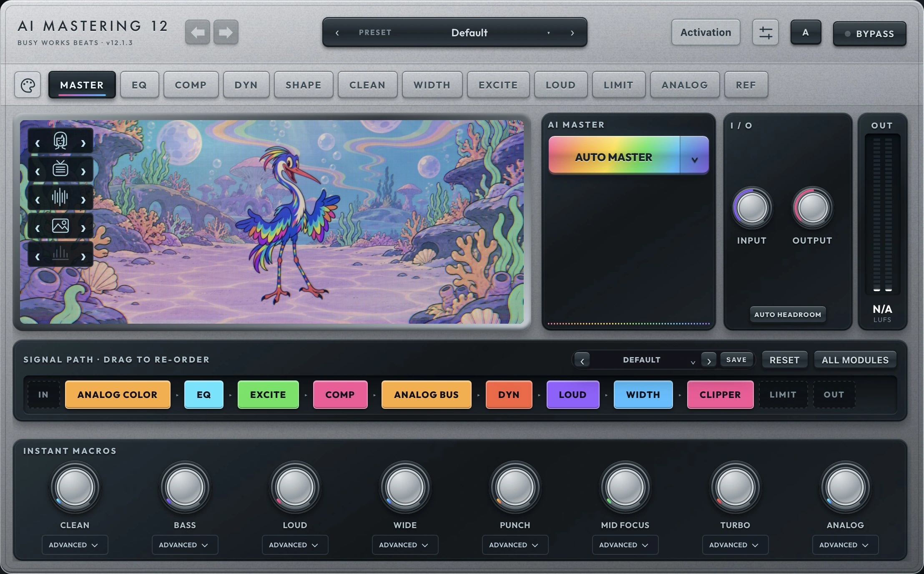Toggle the A/B compare button
This screenshot has height=574, width=924.
806,33
